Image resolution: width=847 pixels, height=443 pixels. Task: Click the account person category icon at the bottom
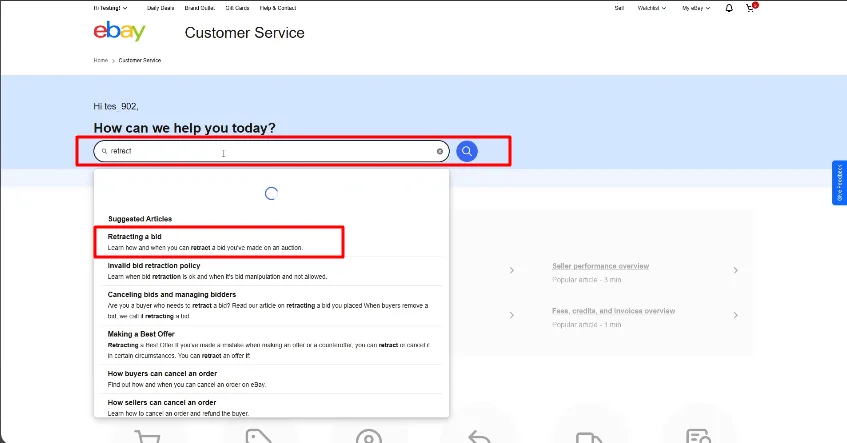click(369, 437)
